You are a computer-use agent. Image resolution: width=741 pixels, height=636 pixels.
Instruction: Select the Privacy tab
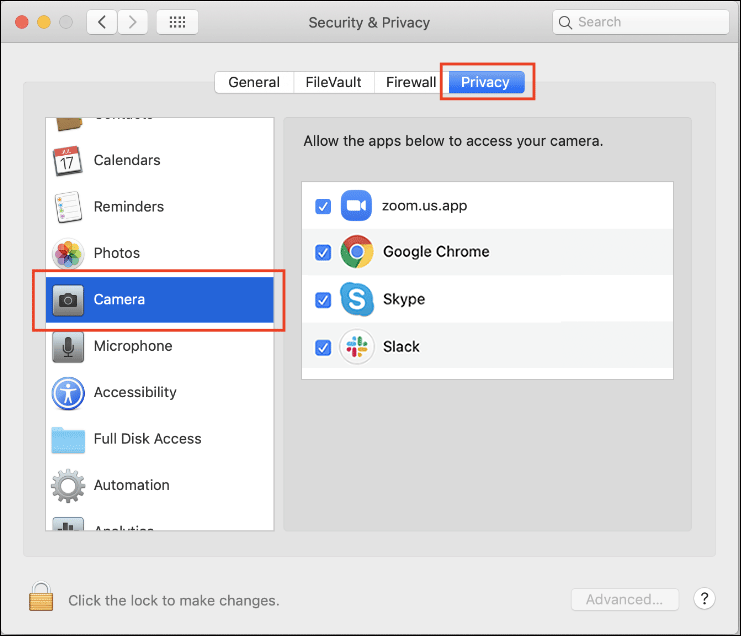coord(486,82)
